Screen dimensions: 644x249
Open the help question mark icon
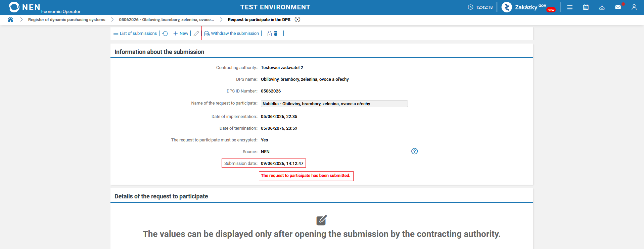click(x=414, y=151)
